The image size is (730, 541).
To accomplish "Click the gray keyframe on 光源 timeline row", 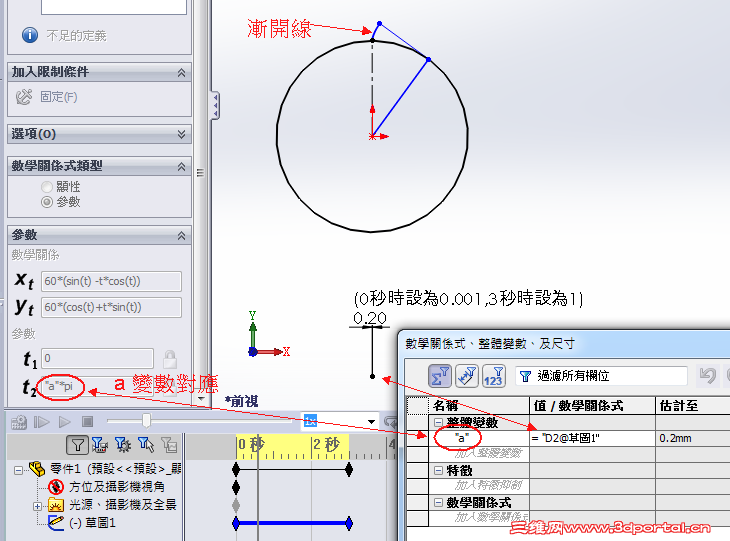I will click(236, 506).
